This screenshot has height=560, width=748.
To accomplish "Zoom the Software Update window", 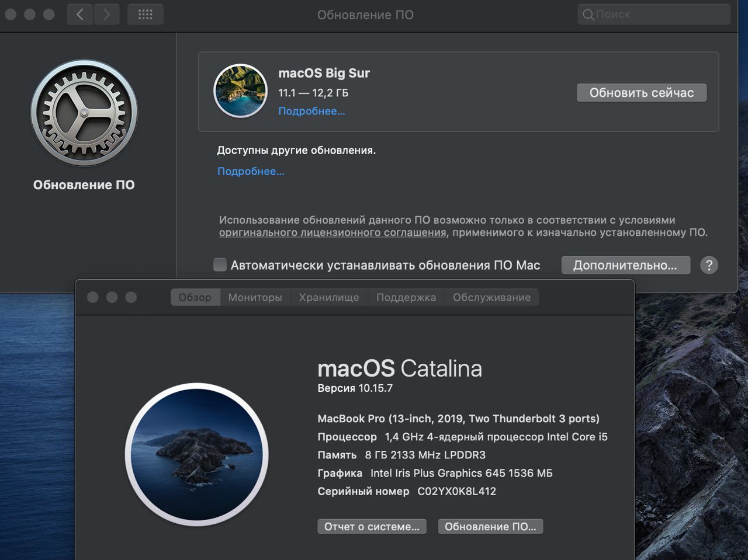I will 49,14.
